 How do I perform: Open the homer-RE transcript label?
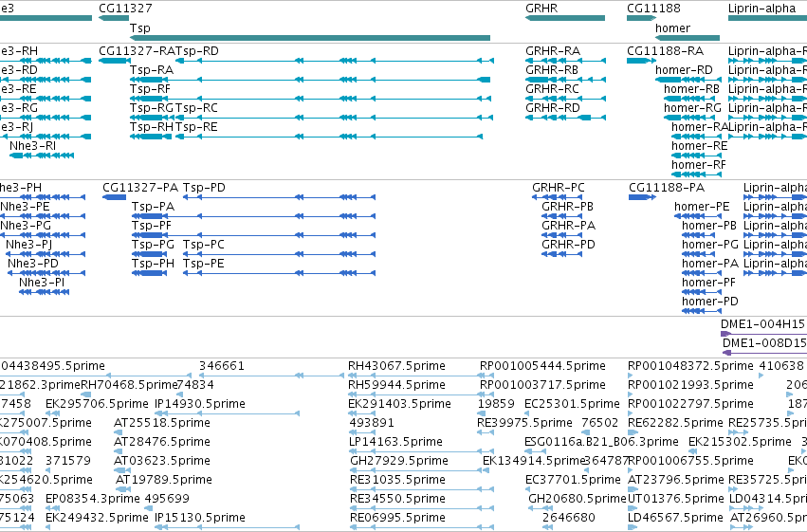tap(700, 146)
